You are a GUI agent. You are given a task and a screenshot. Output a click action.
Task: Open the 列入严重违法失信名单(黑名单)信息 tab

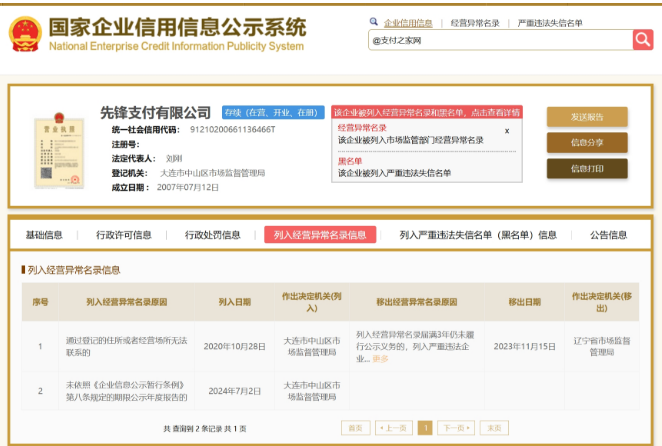point(478,235)
